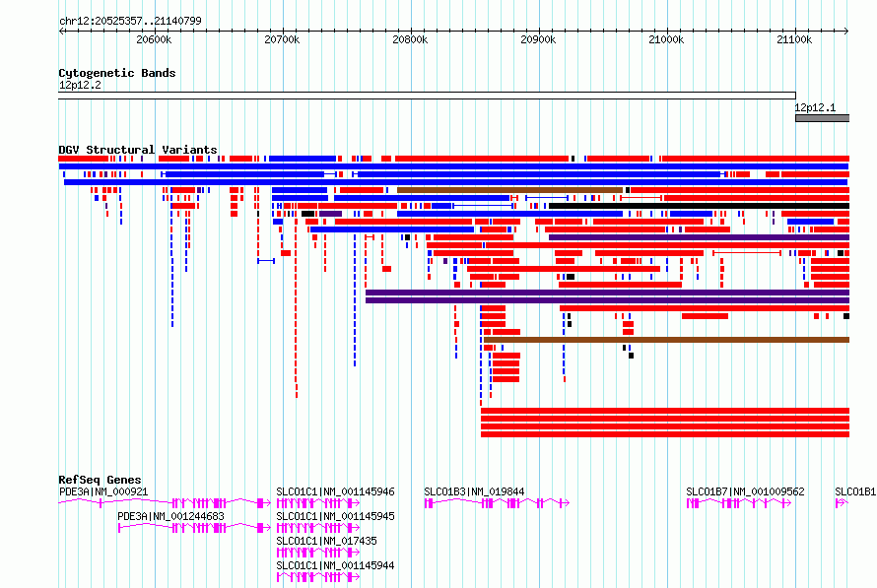Screen dimensions: 877x588
Task: Open the SLCO1B3|NM_019844 gene label
Action: (474, 491)
